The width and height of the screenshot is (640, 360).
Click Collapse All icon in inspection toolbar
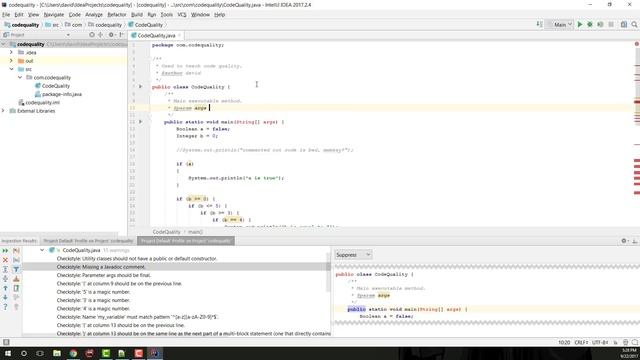[x=5, y=279]
